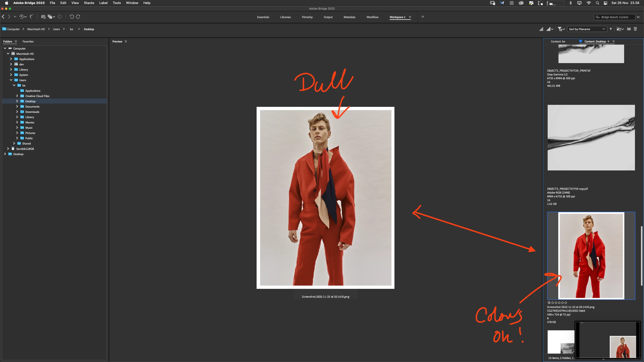Click Get Photos from Camera icon
The height and width of the screenshot is (362, 644).
click(43, 17)
